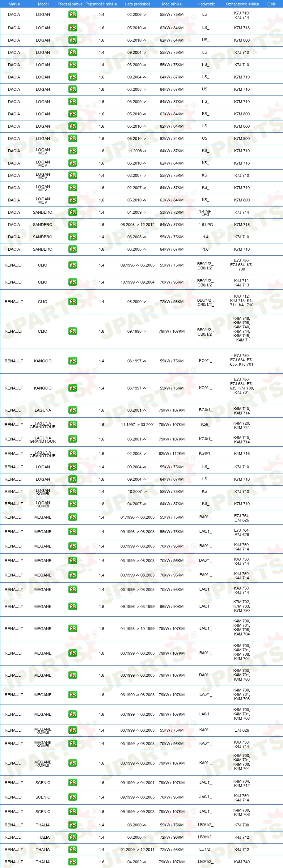Select the 'LU1/2_' Thalia body cell
Screen dimensions: 283x868
click(x=206, y=850)
